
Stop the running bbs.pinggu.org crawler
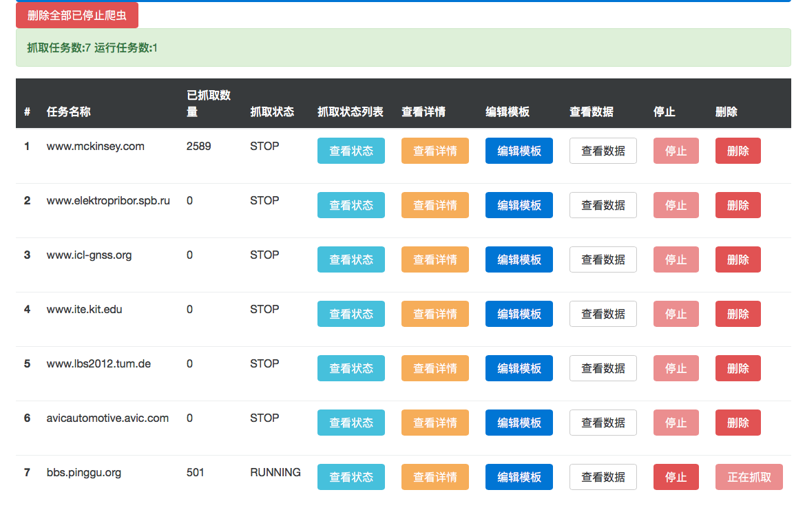click(676, 476)
